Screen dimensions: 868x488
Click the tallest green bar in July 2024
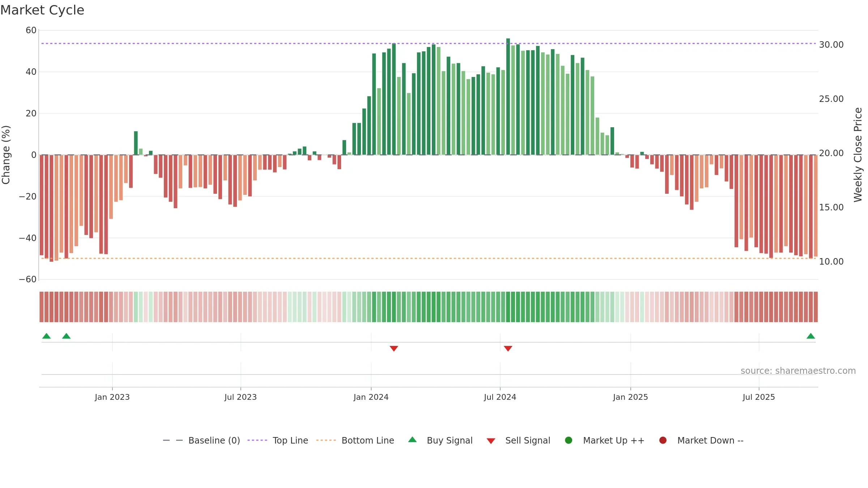point(508,97)
